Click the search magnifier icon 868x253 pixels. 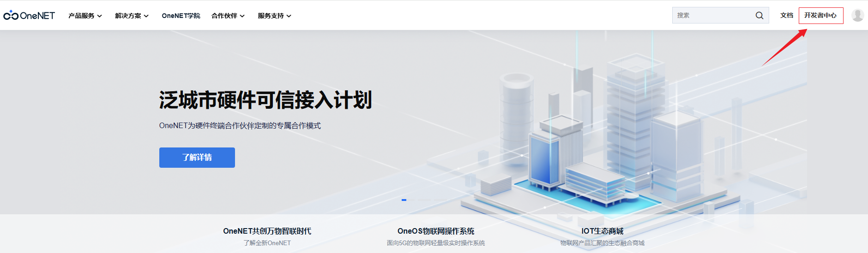[759, 15]
